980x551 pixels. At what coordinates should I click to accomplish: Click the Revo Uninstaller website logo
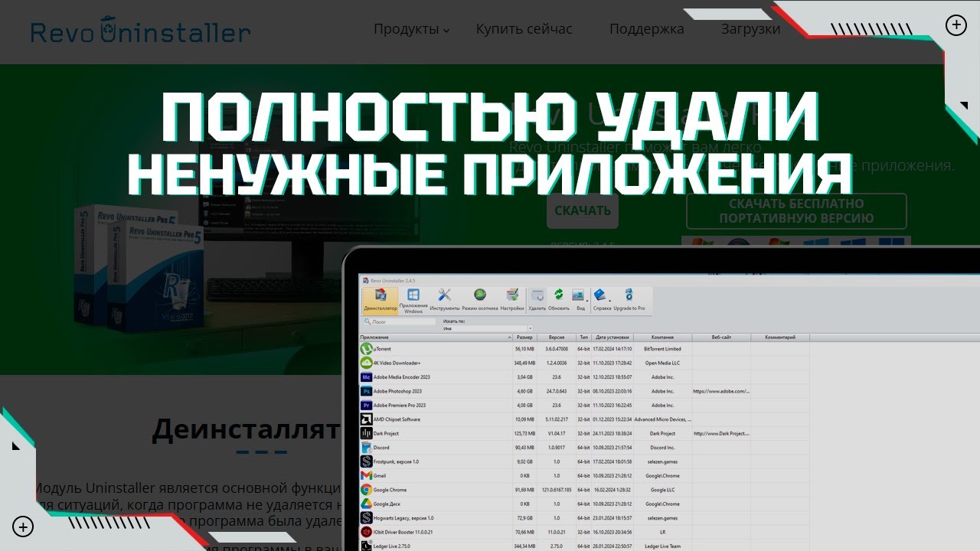coord(141,31)
